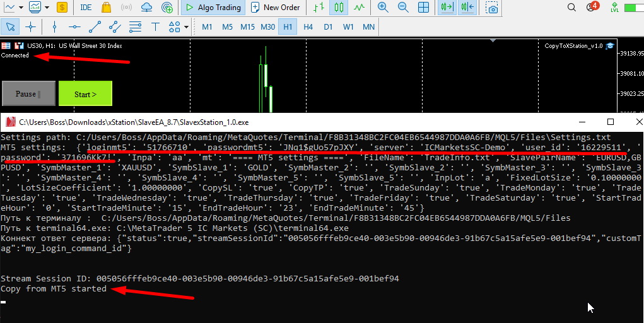The image size is (644, 323).
Task: Open account profile with 4 notifications
Action: pos(592,6)
